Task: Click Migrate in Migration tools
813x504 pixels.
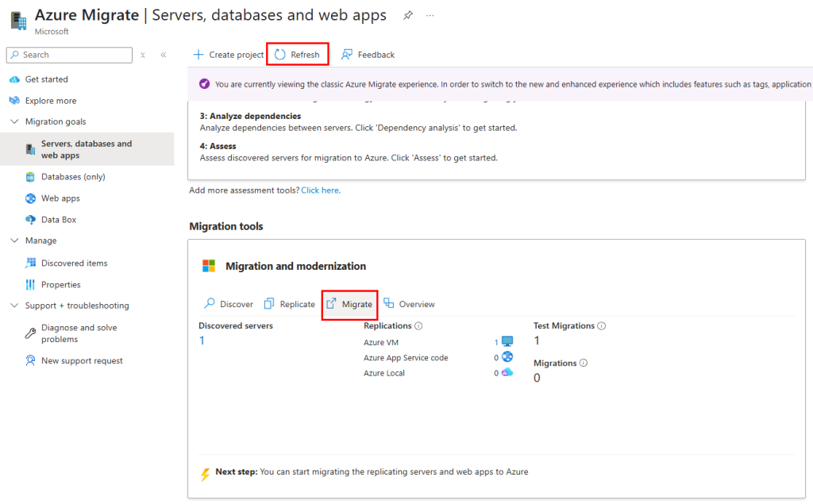Action: (x=349, y=304)
